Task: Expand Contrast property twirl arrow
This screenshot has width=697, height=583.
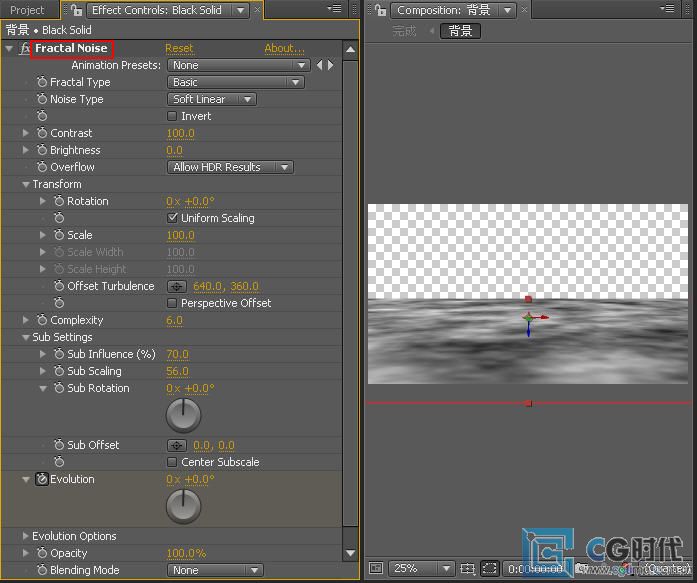Action: [25, 133]
